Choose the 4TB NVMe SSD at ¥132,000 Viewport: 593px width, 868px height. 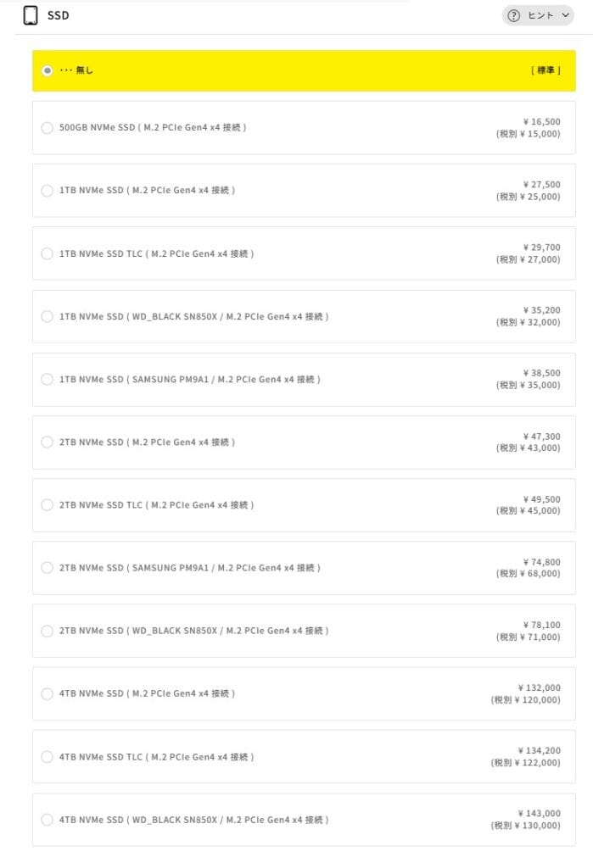click(47, 693)
